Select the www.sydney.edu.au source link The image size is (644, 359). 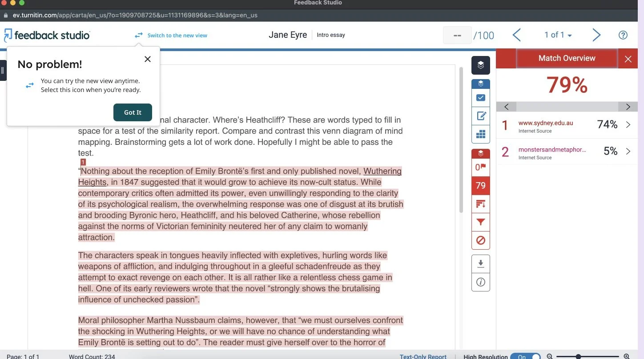click(546, 123)
